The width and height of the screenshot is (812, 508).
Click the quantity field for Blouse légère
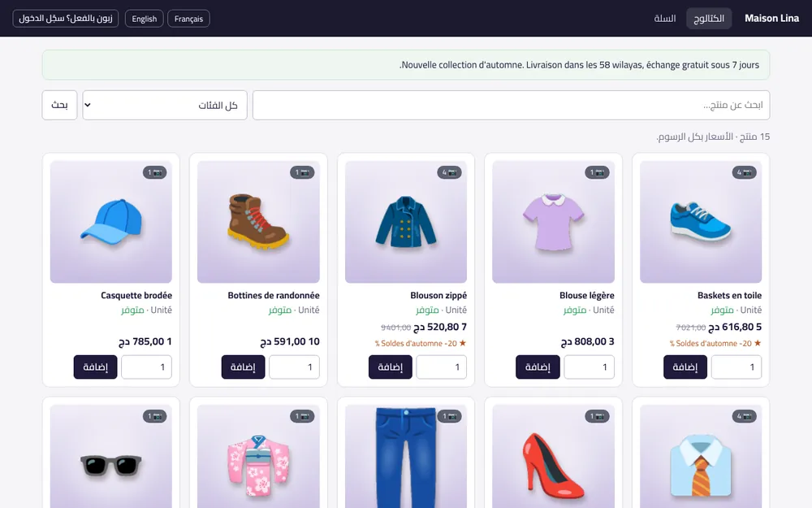tap(589, 367)
